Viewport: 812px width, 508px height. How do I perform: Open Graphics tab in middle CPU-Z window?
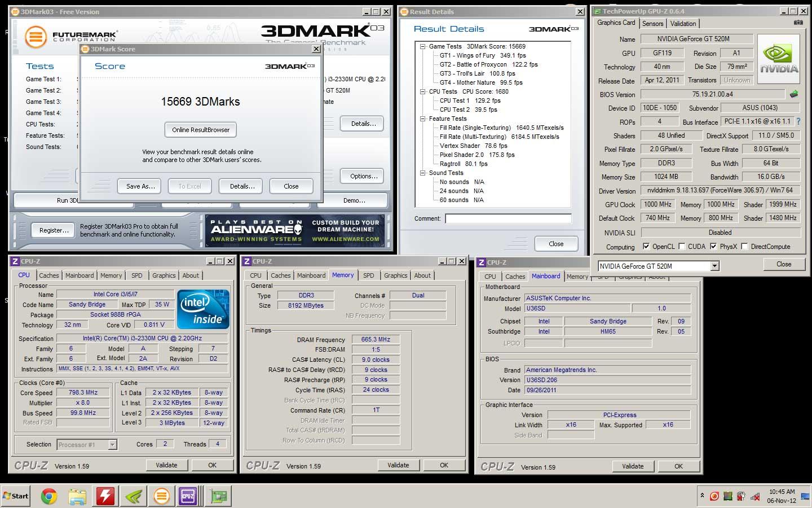396,275
